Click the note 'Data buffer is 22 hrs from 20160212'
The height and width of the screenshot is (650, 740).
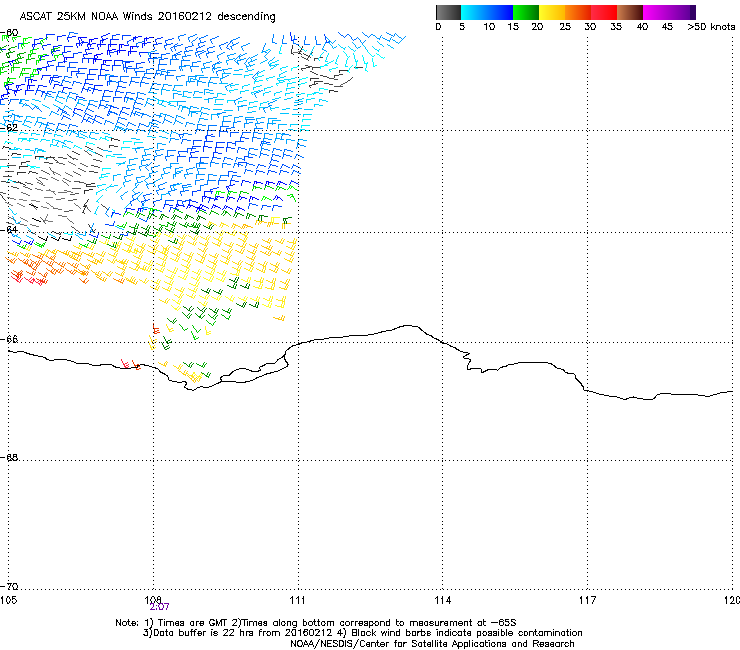coord(244,633)
